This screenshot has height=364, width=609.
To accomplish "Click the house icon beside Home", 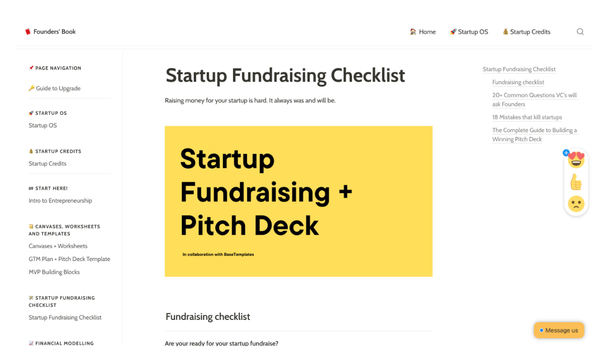I will [413, 32].
